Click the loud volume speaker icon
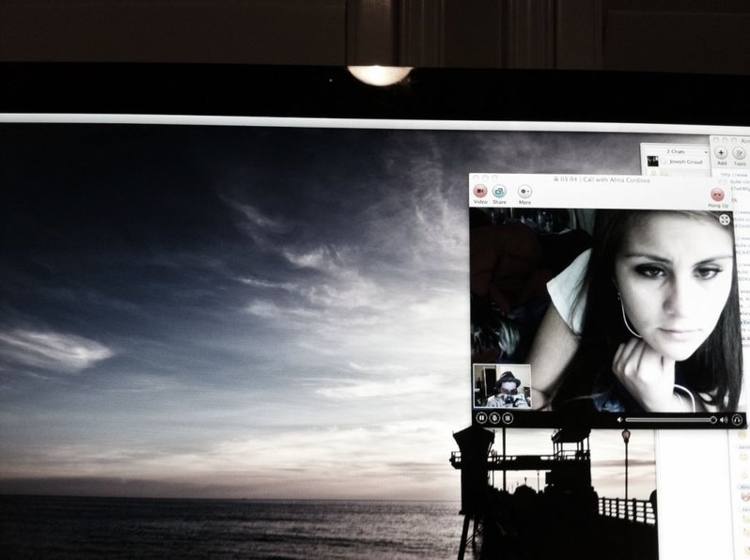The height and width of the screenshot is (560, 750). (724, 420)
